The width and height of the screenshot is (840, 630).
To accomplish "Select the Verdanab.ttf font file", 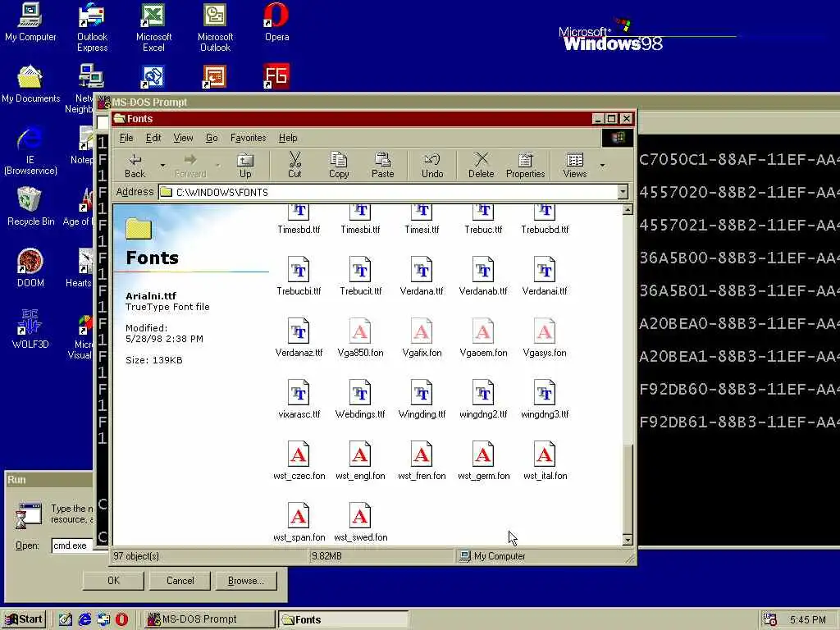I will [x=483, y=276].
